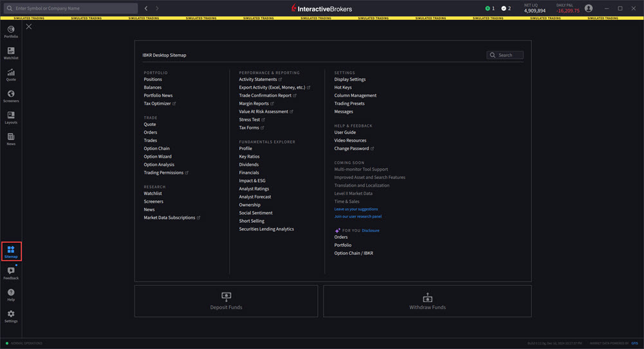This screenshot has height=349, width=644.
Task: Open Profile under Fundamentals Explorer
Action: coord(246,148)
